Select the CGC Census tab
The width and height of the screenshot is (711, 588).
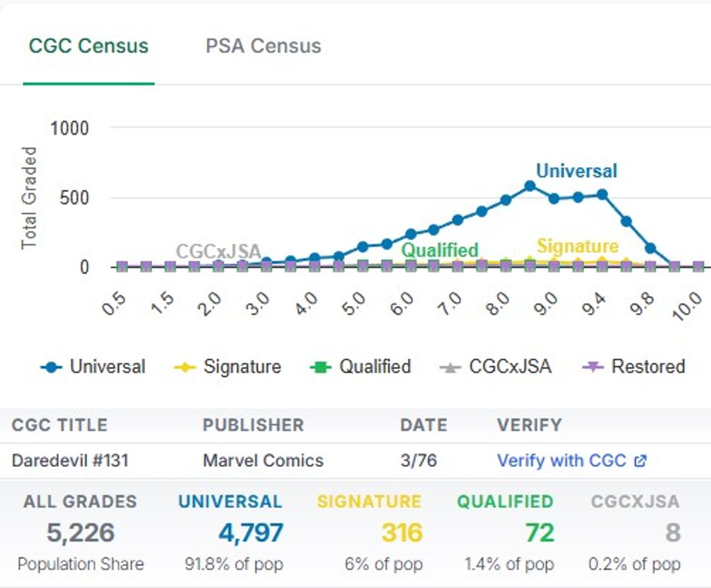[x=88, y=46]
